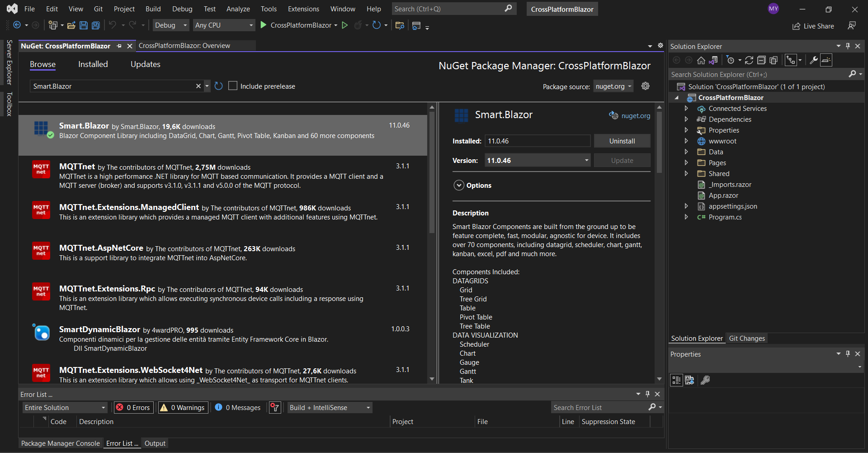The width and height of the screenshot is (868, 453).
Task: Switch to the Git Changes tab
Action: [747, 338]
